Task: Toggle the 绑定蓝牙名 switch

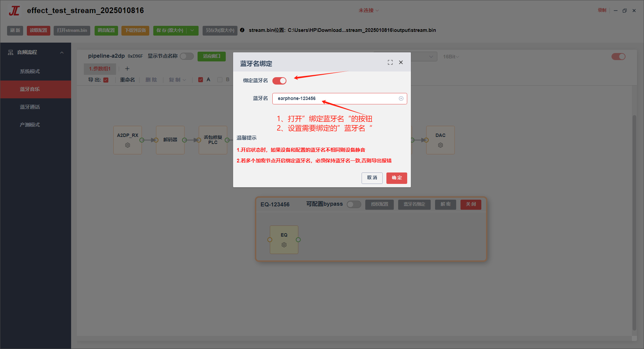Action: [x=279, y=81]
